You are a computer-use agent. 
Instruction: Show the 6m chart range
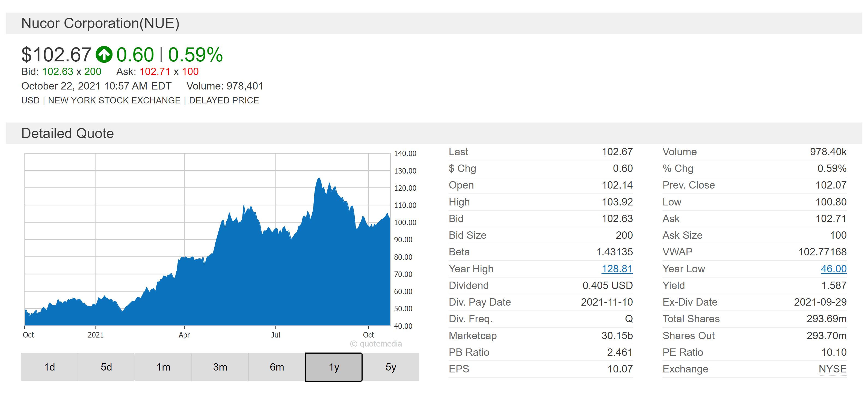point(277,367)
